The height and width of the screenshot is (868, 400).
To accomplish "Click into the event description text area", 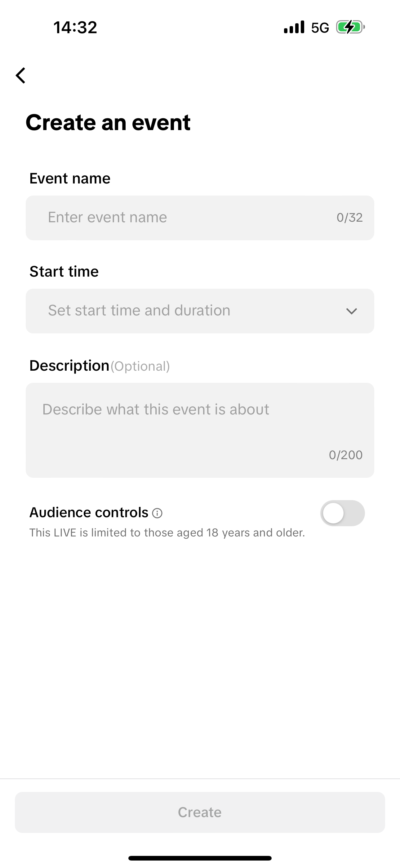I will (199, 425).
